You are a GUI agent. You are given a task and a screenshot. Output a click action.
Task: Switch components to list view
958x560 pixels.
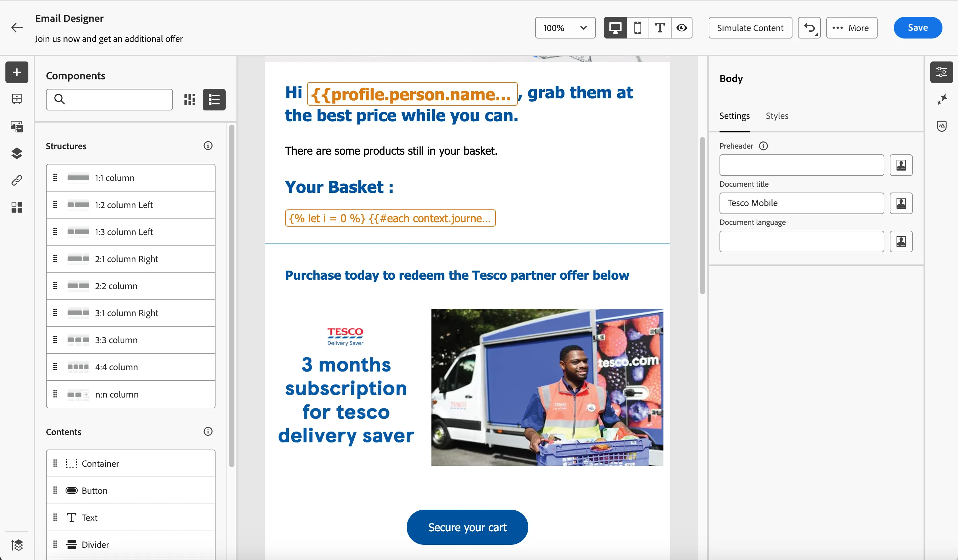click(214, 100)
